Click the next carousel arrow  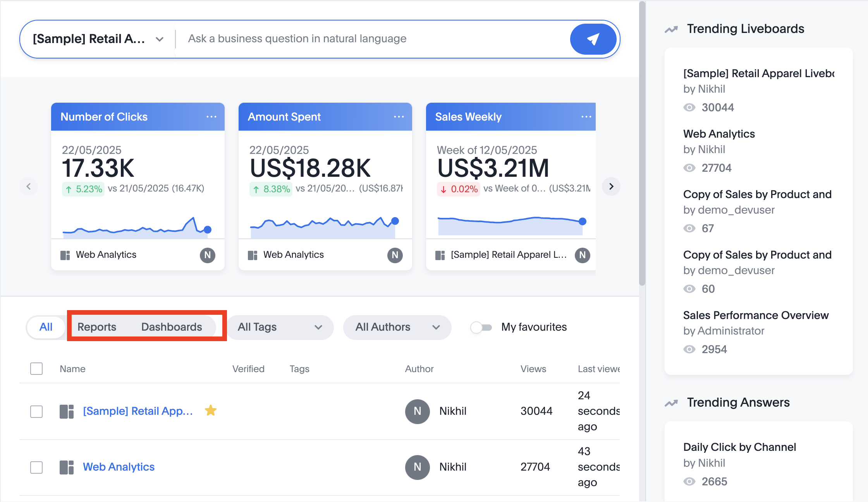(x=611, y=186)
